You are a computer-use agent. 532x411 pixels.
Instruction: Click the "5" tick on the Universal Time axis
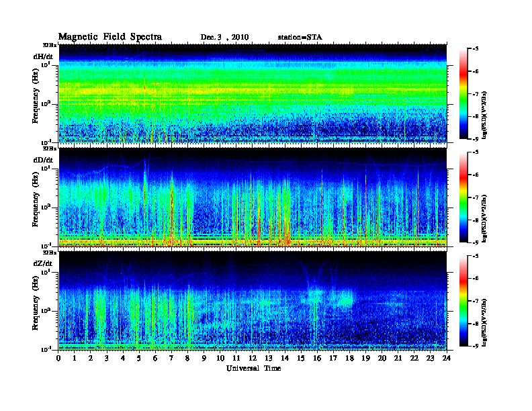click(139, 358)
